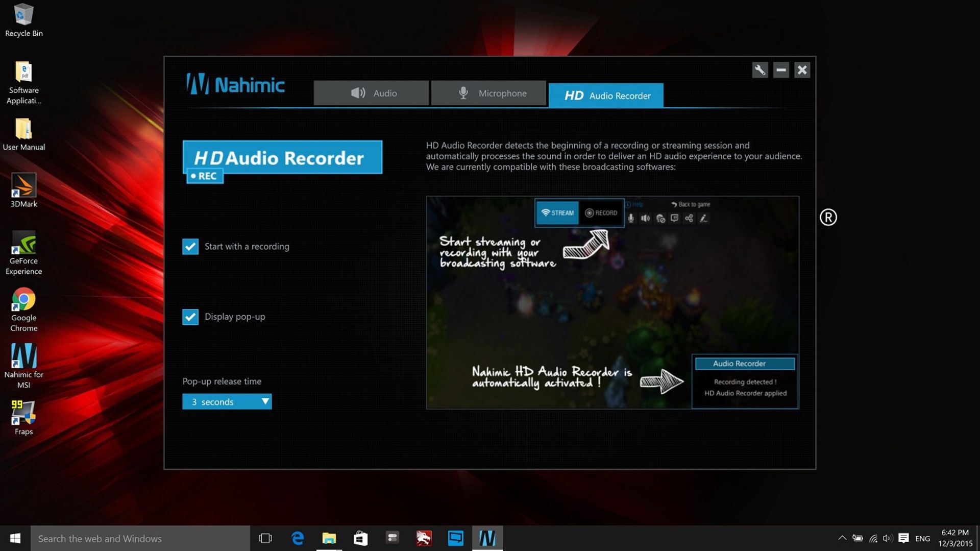The height and width of the screenshot is (551, 980).
Task: Click the Search the web and Windows box
Action: point(140,538)
